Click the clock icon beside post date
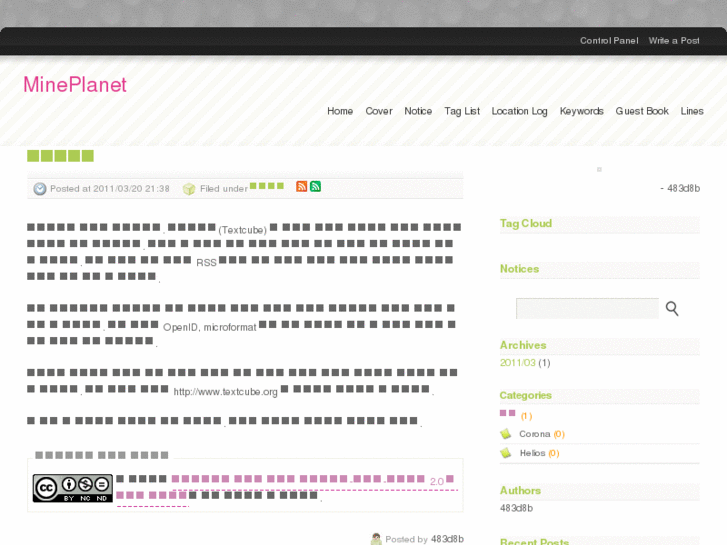Viewport: 727px width, 545px height. (40, 189)
